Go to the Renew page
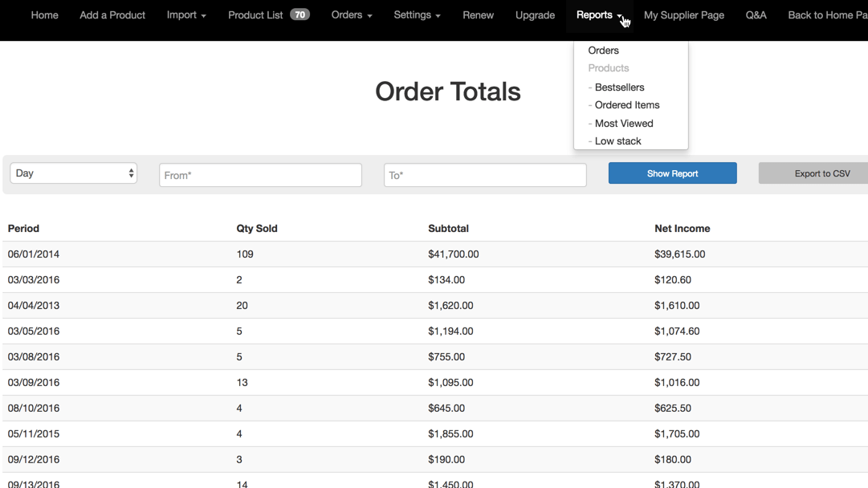 (478, 15)
